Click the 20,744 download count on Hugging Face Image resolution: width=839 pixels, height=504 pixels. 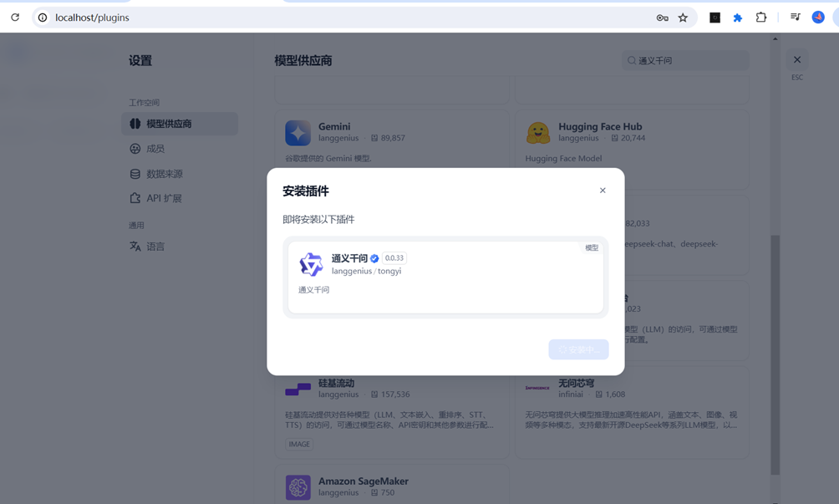point(633,138)
